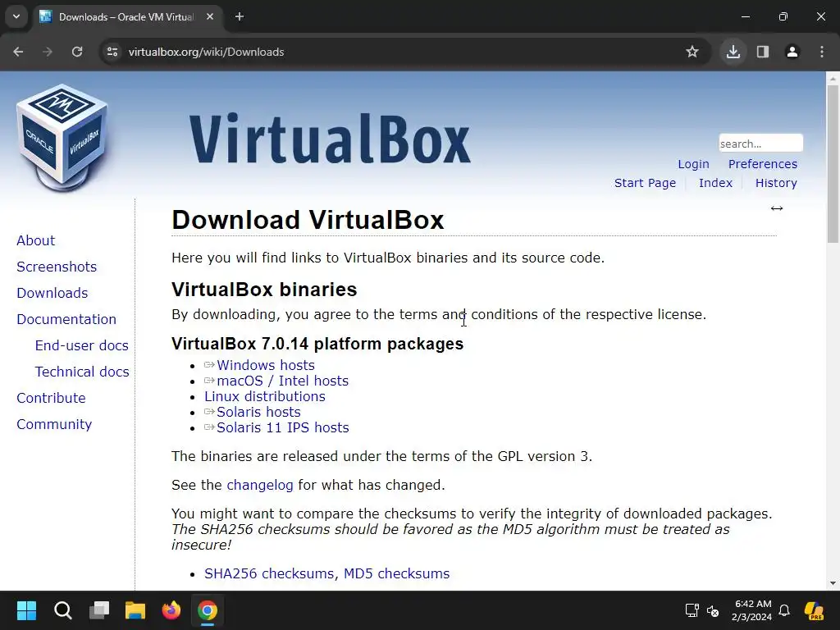Open Windows taskbar search
840x630 pixels.
coord(63,610)
